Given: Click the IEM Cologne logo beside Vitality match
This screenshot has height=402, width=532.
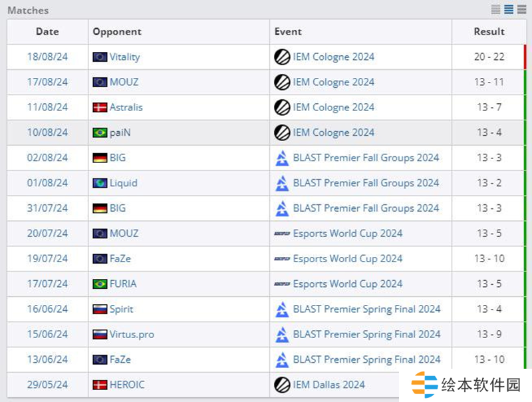Looking at the screenshot, I should click(x=282, y=57).
